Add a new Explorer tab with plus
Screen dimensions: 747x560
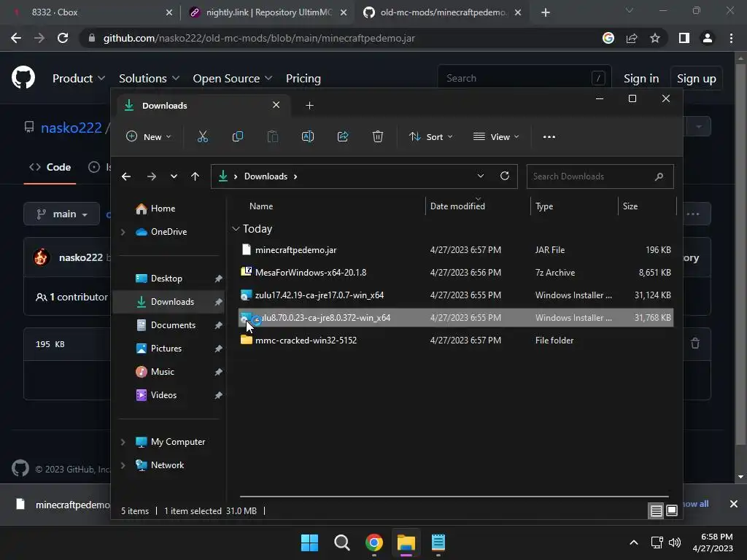pyautogui.click(x=309, y=105)
